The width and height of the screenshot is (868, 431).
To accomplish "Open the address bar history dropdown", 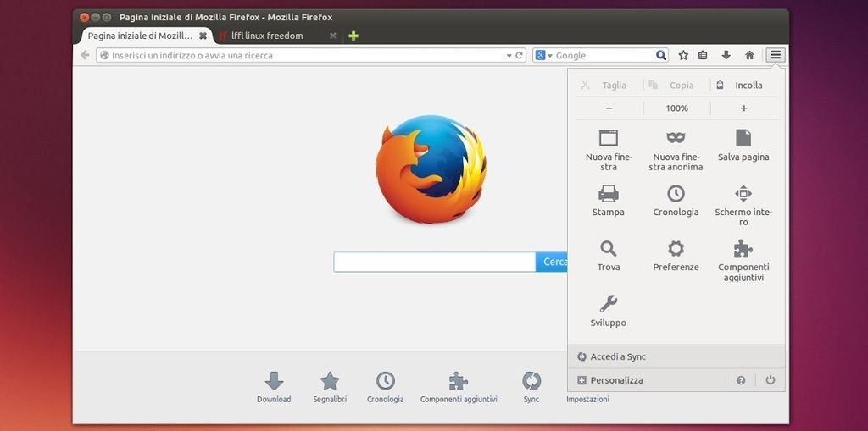I will coord(509,56).
